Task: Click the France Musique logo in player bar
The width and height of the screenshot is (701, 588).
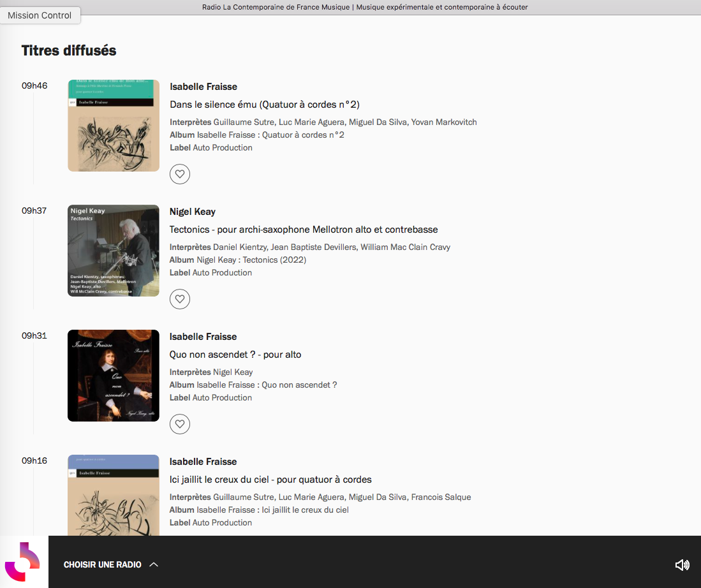Action: (23, 562)
